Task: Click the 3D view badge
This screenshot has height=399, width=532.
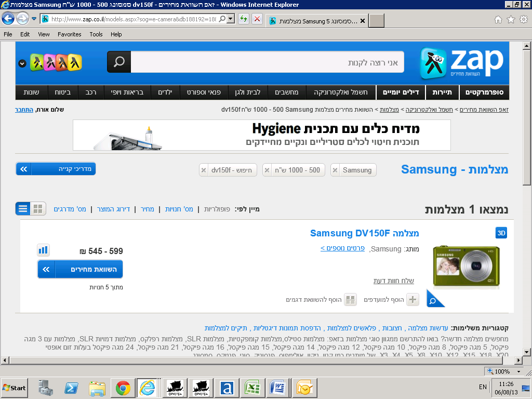Action: (x=501, y=233)
